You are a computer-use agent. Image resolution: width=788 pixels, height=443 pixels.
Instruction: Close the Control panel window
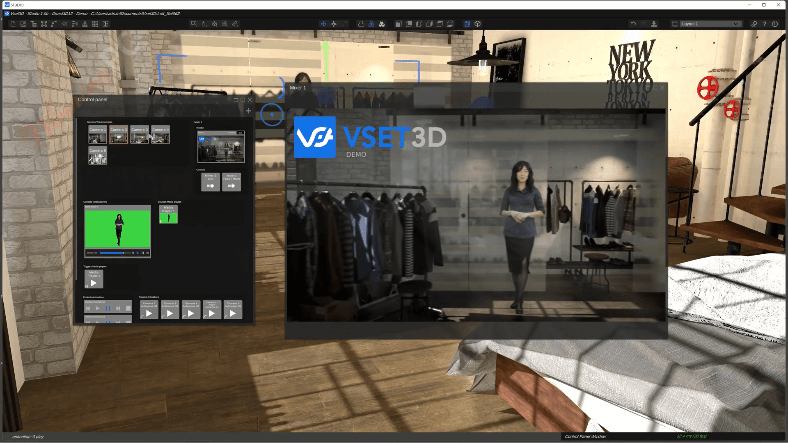250,99
